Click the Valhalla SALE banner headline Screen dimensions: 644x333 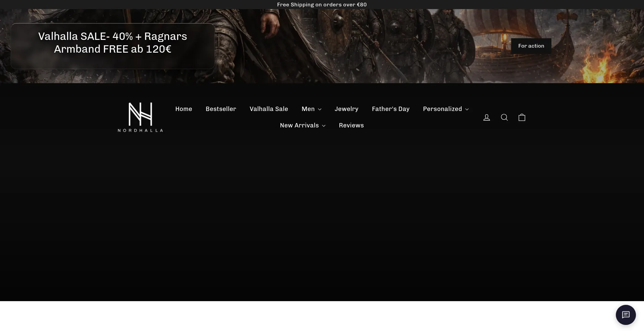click(x=113, y=43)
